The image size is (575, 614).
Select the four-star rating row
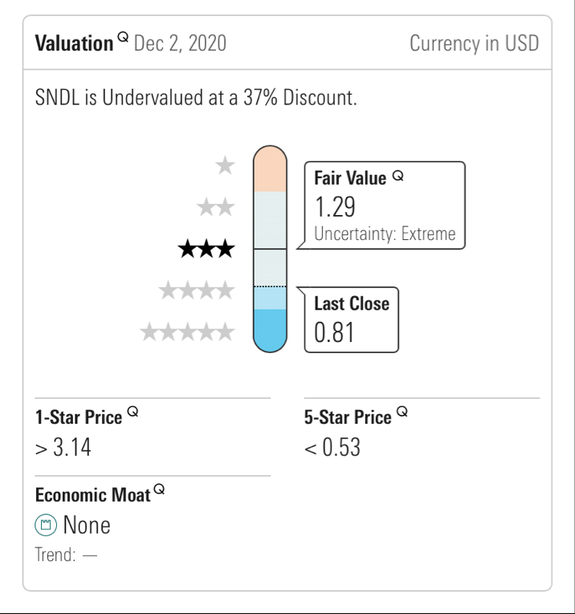pos(197,291)
